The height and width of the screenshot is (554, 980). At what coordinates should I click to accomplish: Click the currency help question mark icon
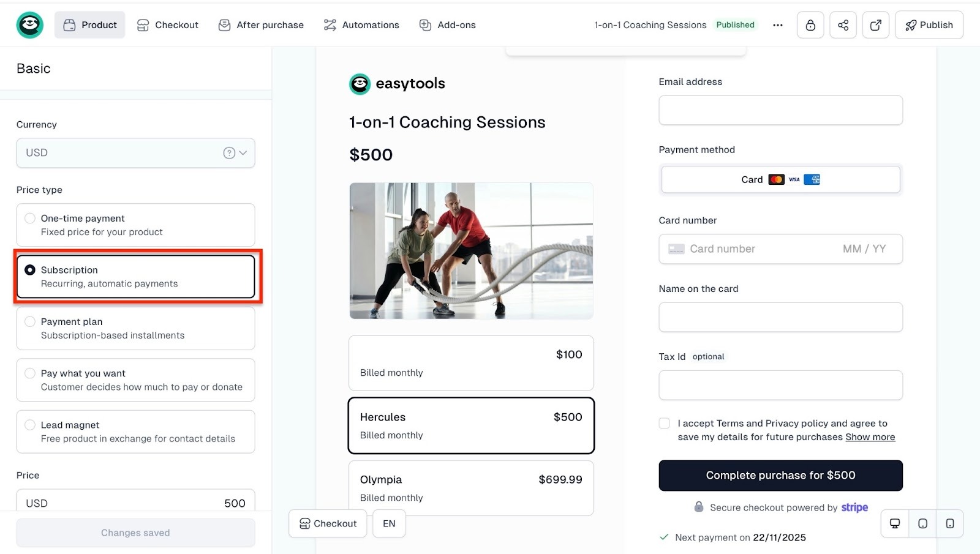pyautogui.click(x=229, y=153)
